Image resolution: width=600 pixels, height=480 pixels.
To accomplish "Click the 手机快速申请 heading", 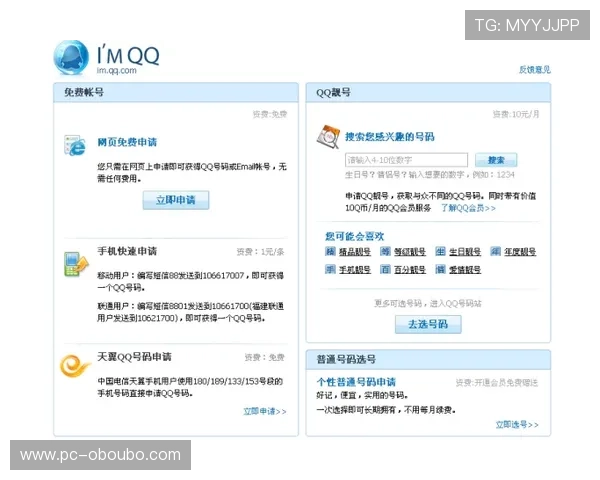I will [127, 251].
